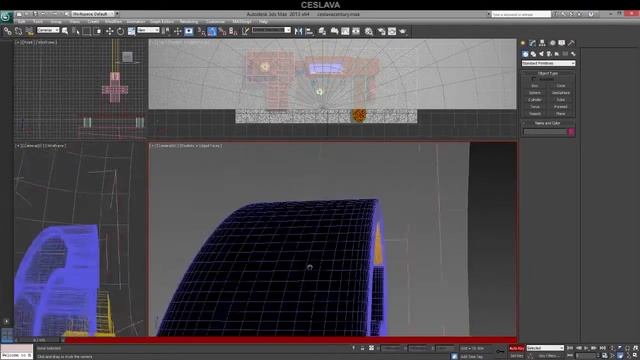Open the Tools menu
Screen dimensions: 640x360
(x=38, y=22)
